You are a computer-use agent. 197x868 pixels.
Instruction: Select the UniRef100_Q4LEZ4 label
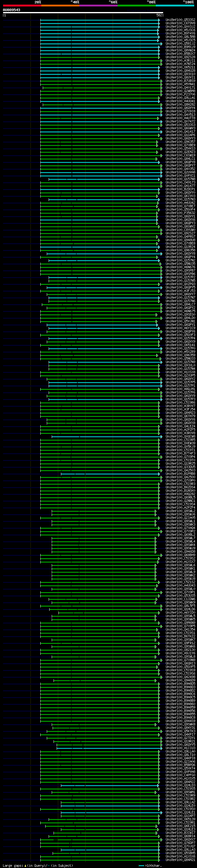pos(180,426)
